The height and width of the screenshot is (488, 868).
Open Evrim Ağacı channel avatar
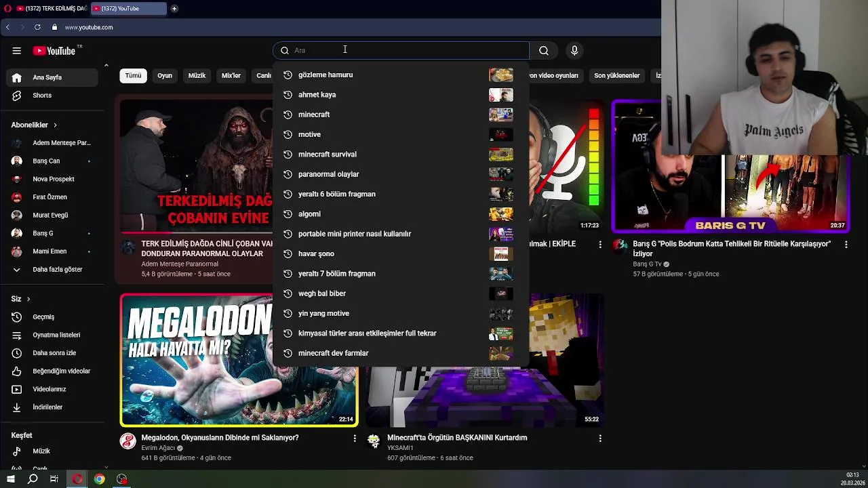[x=128, y=442]
